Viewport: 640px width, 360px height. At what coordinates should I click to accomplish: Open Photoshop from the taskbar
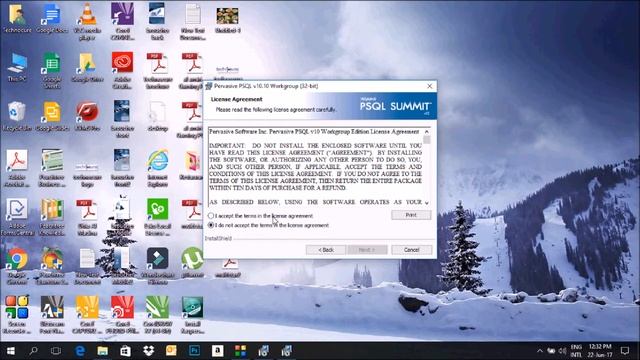195,351
